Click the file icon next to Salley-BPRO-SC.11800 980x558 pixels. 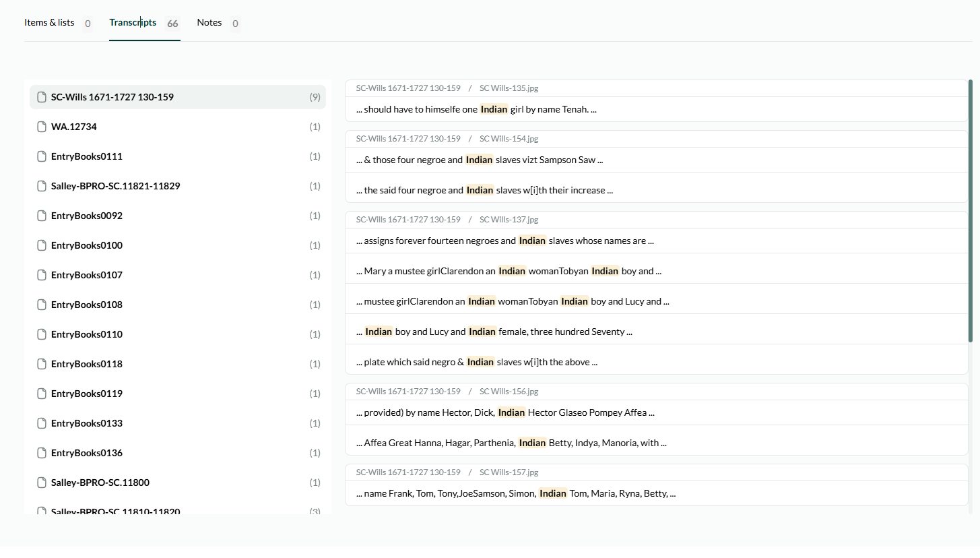[x=42, y=483]
